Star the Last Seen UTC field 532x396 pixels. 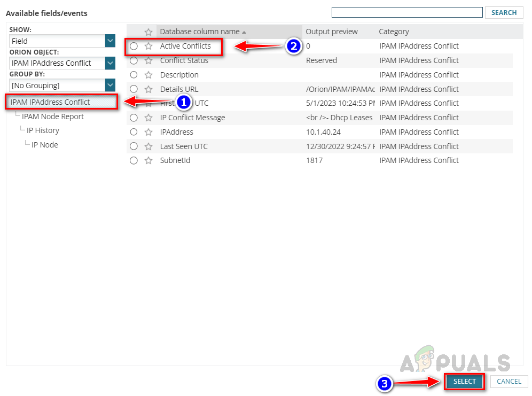click(x=148, y=146)
